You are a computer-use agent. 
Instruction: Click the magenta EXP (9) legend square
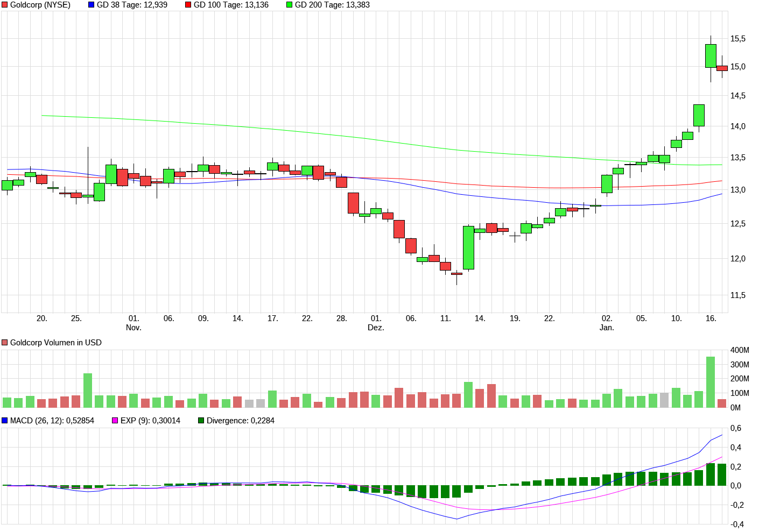coord(115,420)
